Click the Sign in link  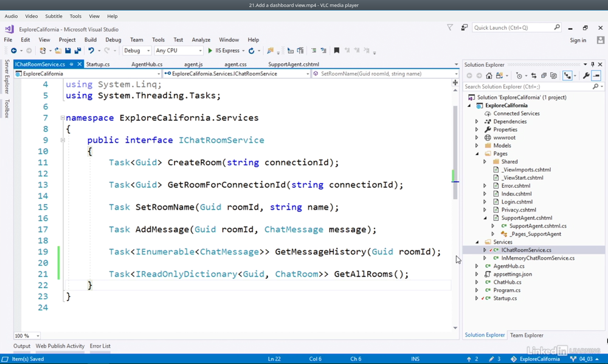578,40
